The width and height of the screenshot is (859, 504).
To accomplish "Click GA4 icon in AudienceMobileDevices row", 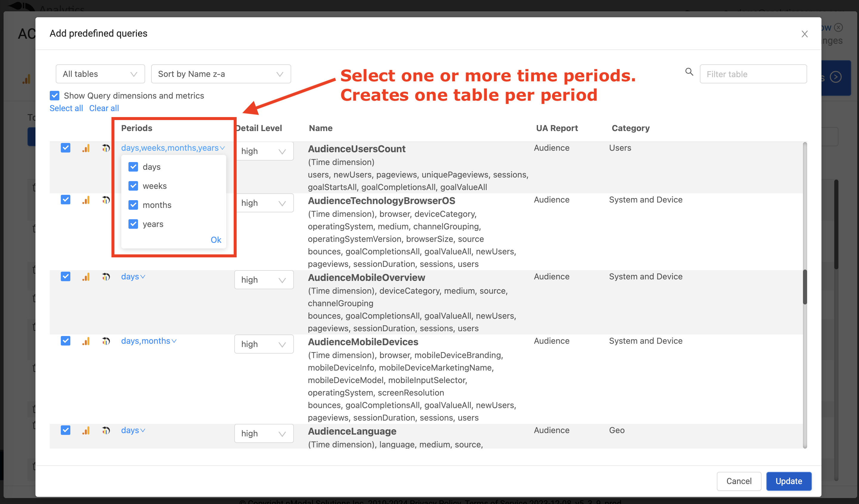I will pos(106,341).
